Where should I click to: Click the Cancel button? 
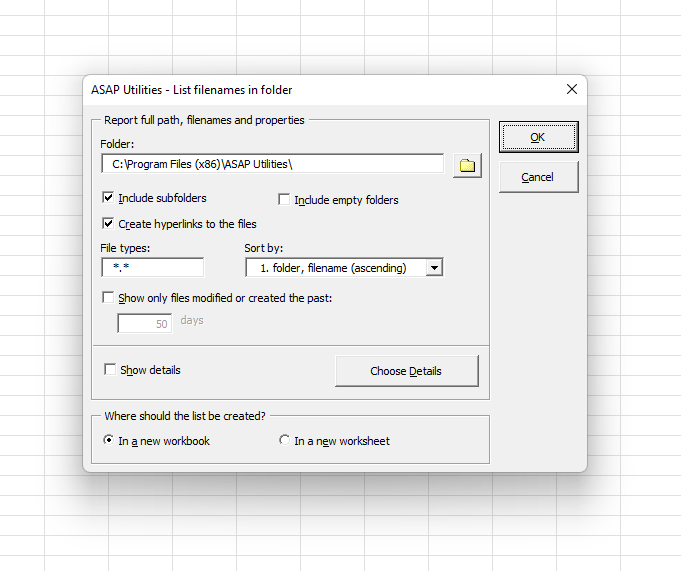539,177
